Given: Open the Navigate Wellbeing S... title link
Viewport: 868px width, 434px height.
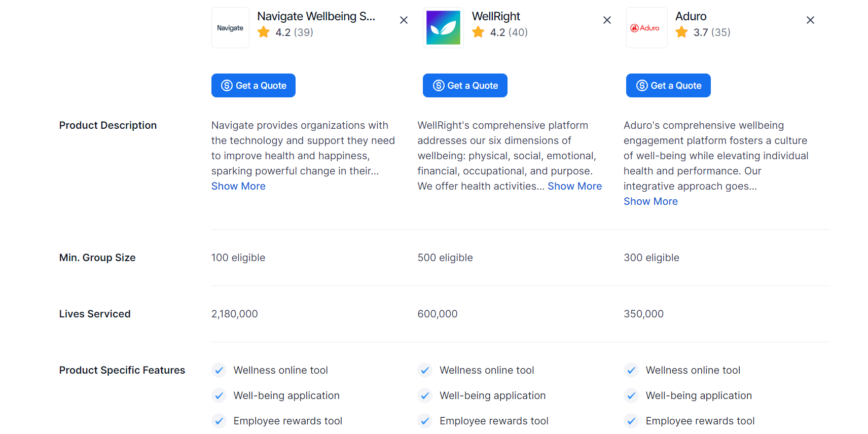Looking at the screenshot, I should [316, 16].
